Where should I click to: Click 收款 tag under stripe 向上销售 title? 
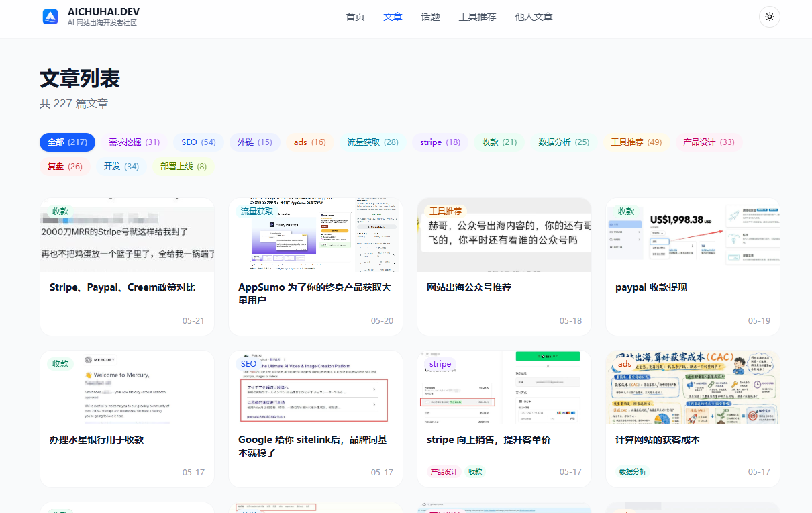coord(475,472)
